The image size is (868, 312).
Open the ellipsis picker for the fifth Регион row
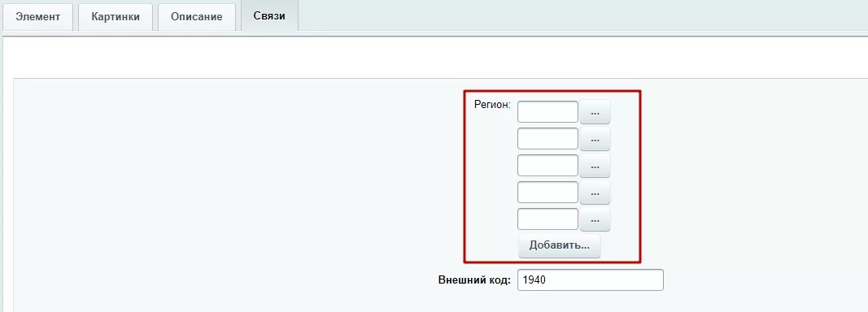click(595, 219)
